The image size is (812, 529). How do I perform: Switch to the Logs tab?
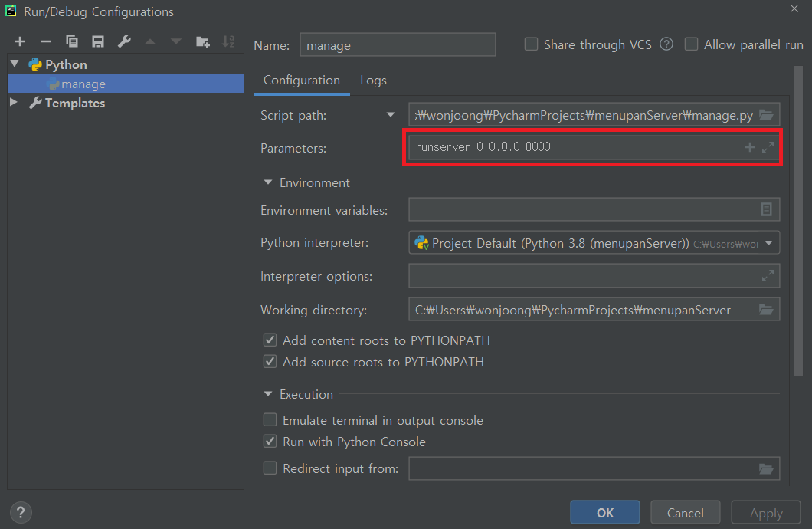373,80
